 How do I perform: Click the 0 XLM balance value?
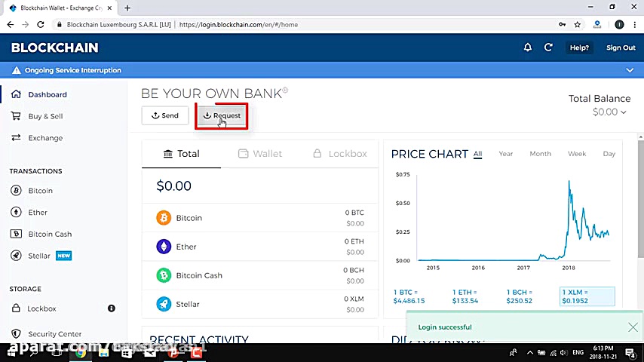point(354,299)
